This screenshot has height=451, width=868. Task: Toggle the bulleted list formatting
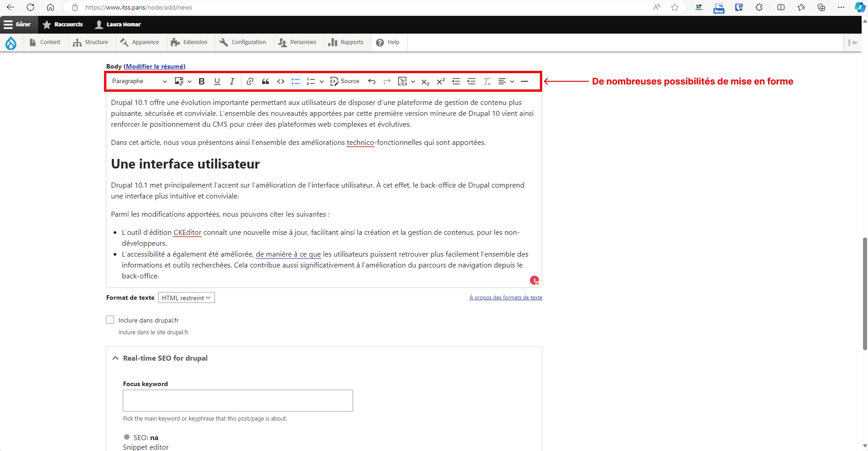click(x=295, y=81)
